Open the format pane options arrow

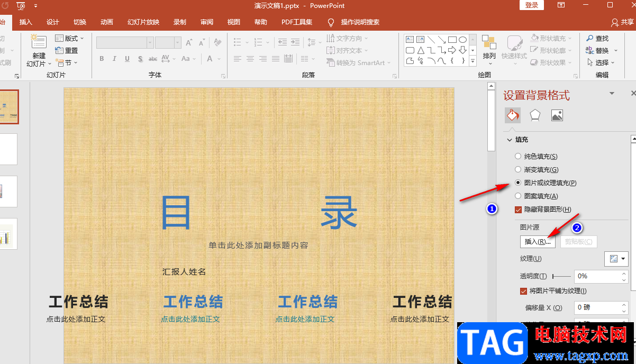612,94
